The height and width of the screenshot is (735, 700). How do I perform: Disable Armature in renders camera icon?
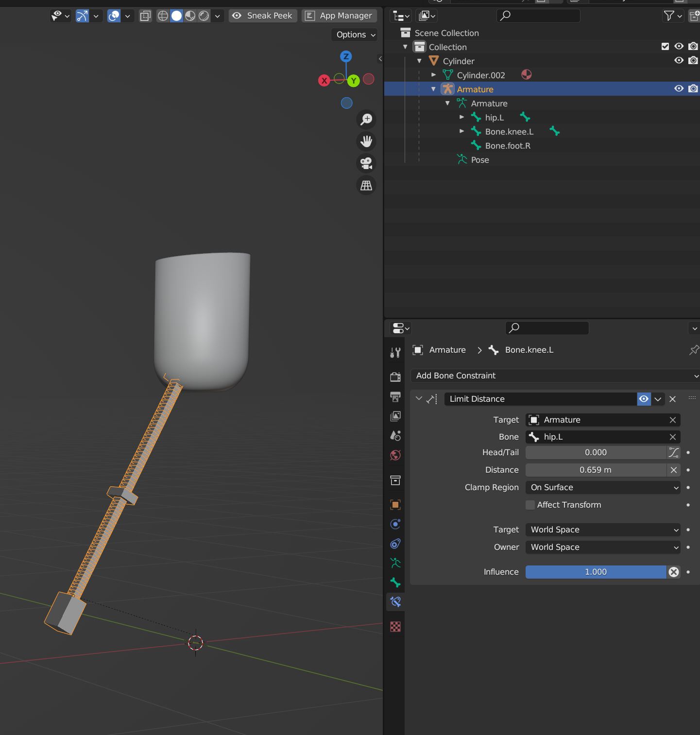click(693, 89)
